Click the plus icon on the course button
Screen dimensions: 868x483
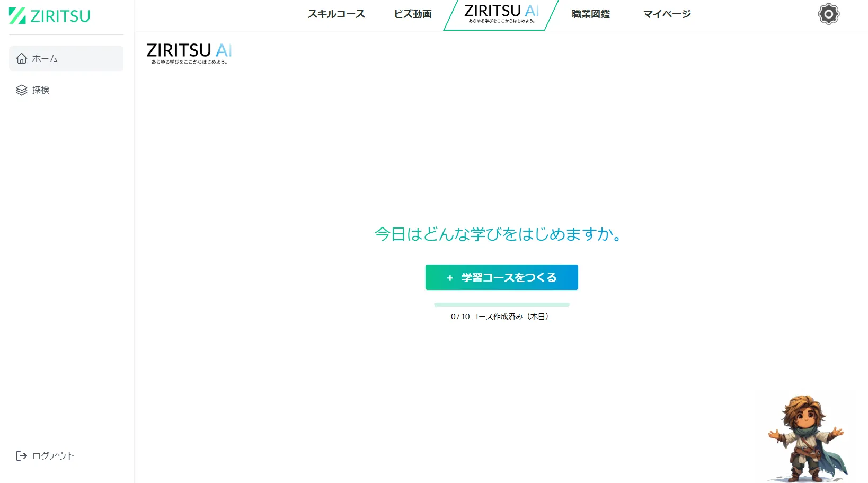coord(450,278)
